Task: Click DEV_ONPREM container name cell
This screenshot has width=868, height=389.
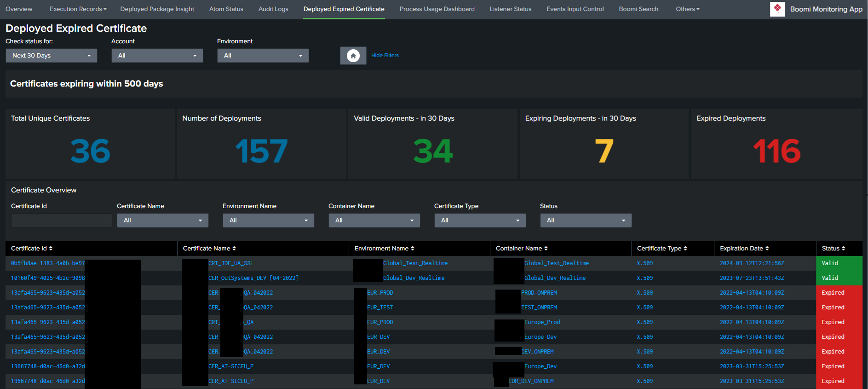Action: pos(538,352)
